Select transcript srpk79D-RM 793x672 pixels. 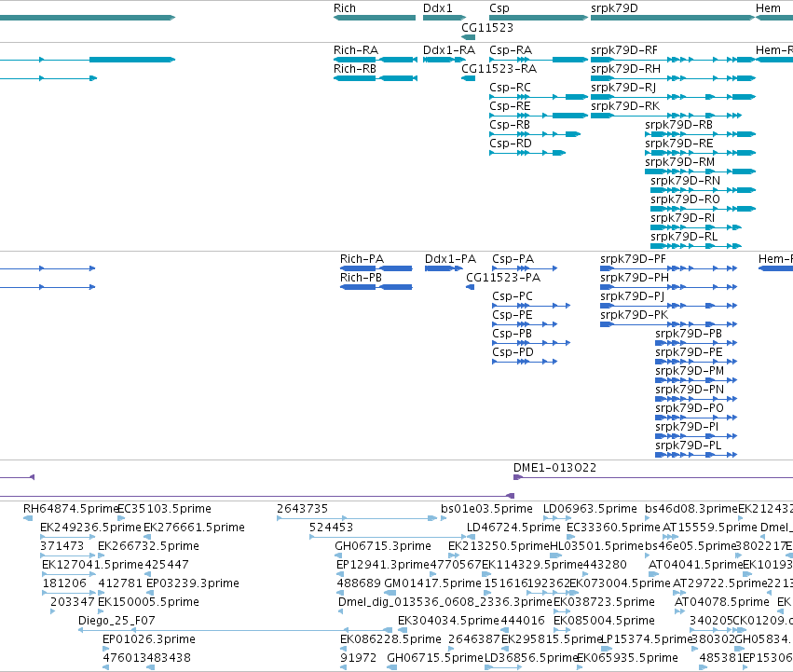[x=679, y=162]
